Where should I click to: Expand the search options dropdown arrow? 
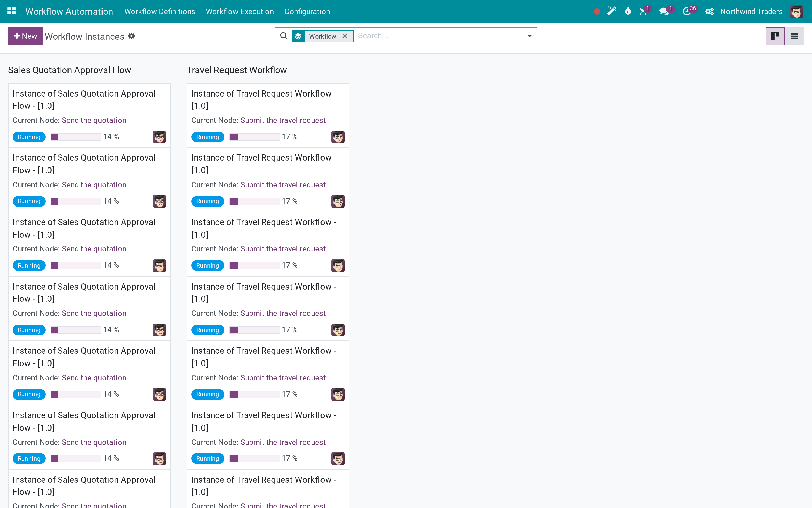pyautogui.click(x=529, y=36)
